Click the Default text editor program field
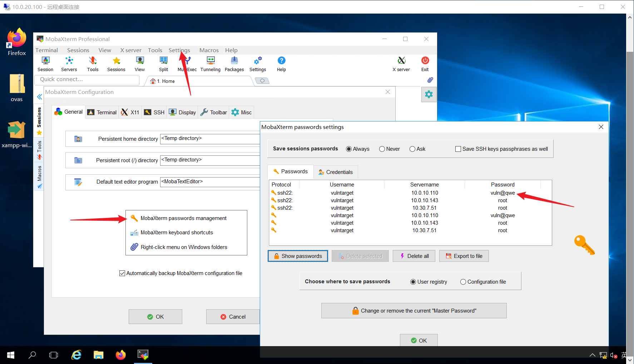 pos(210,181)
